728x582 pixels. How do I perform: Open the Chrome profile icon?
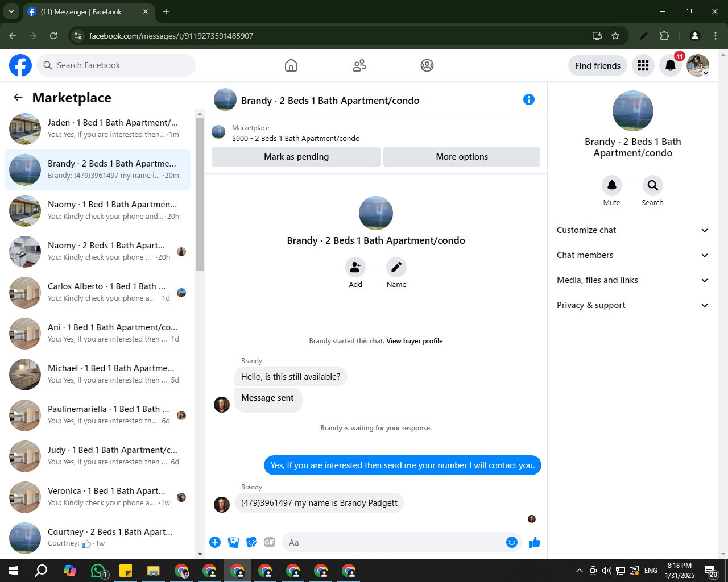(694, 36)
